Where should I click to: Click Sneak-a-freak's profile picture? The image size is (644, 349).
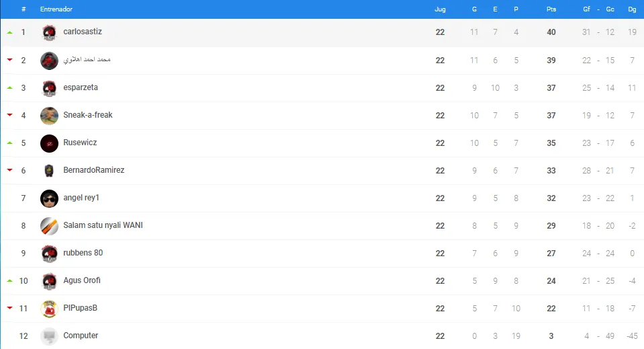point(49,116)
